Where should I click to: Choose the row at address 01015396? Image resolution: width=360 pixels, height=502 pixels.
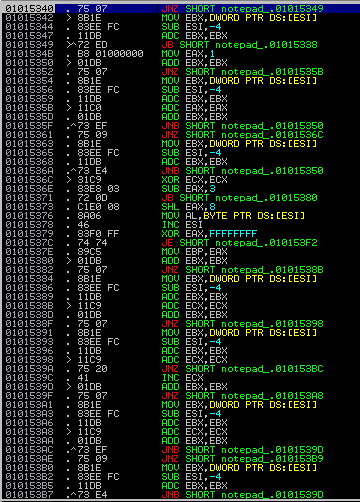coord(180,350)
